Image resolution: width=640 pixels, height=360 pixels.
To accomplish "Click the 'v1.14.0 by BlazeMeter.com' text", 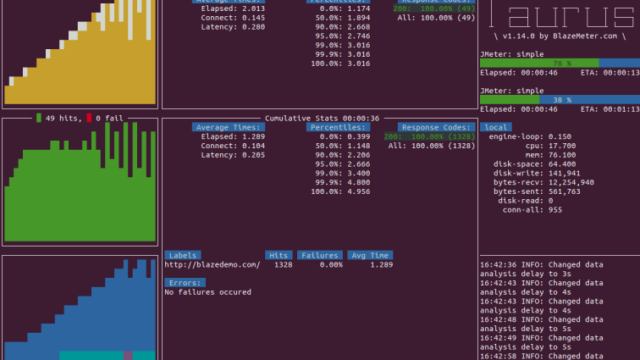I will point(560,36).
